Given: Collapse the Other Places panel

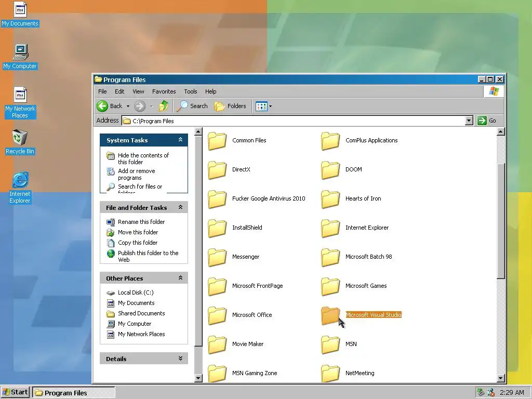Looking at the screenshot, I should tap(180, 278).
